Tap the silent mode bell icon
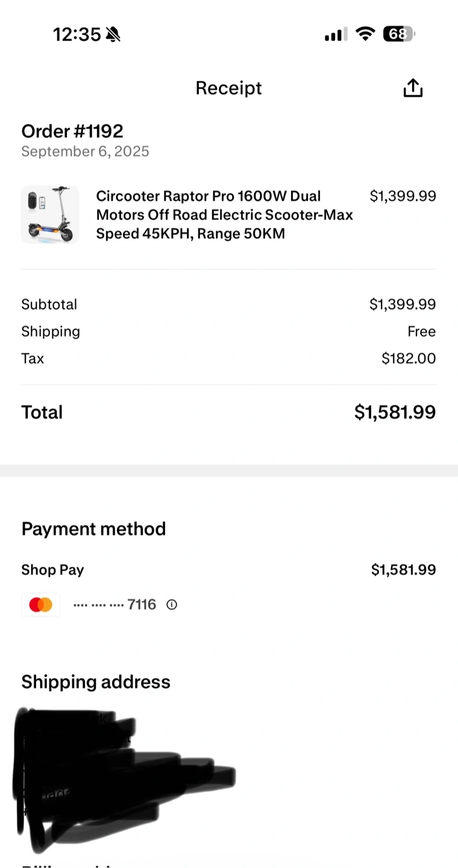The image size is (458, 868). click(113, 35)
